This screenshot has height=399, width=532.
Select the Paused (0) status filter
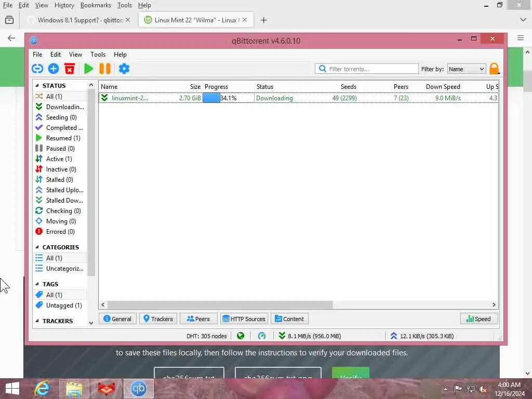click(60, 149)
